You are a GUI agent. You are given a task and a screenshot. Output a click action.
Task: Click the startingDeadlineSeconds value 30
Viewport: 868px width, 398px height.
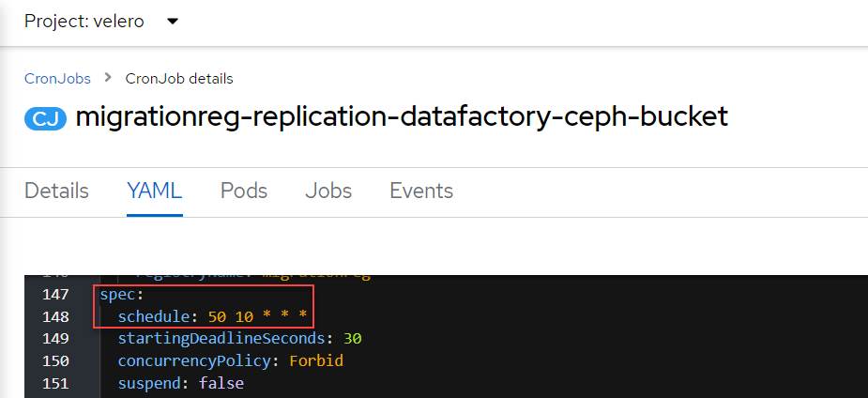pos(352,339)
